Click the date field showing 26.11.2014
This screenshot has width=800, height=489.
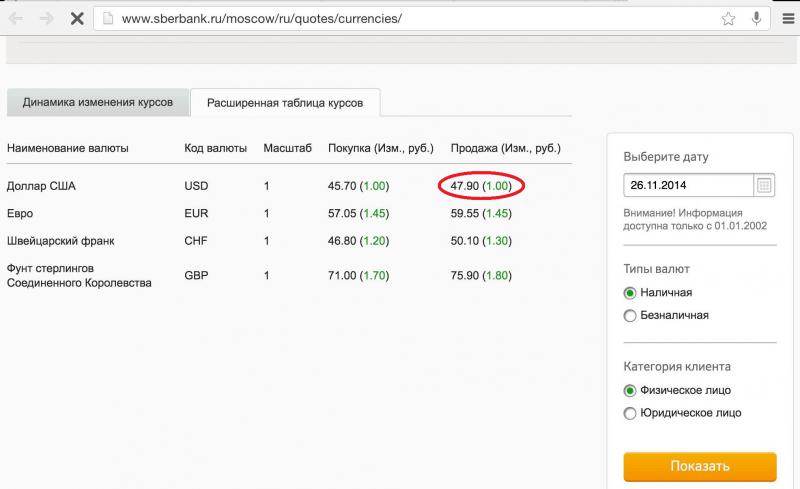point(686,185)
